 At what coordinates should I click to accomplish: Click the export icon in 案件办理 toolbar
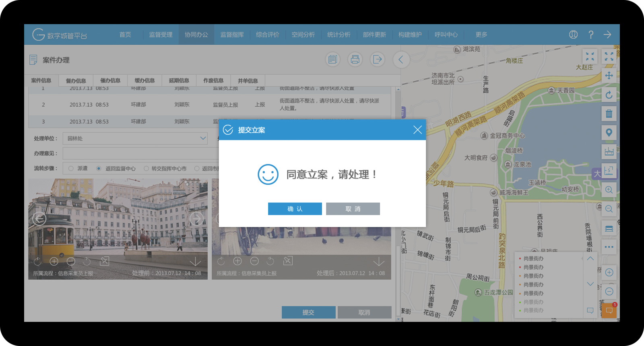[378, 60]
